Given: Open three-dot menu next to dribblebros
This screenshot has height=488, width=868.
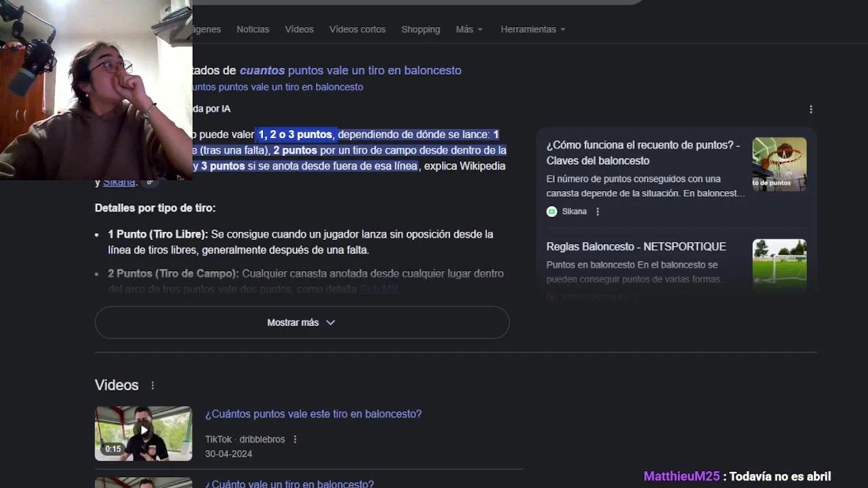Looking at the screenshot, I should tap(295, 439).
